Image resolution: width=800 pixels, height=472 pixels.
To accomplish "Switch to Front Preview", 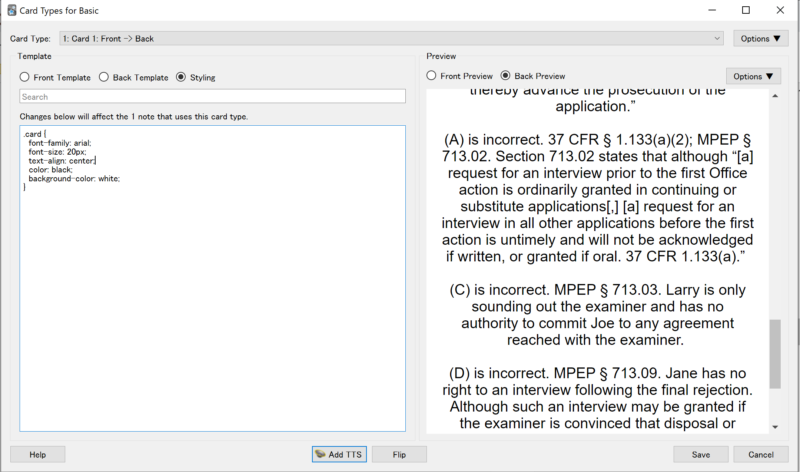I will click(x=432, y=76).
